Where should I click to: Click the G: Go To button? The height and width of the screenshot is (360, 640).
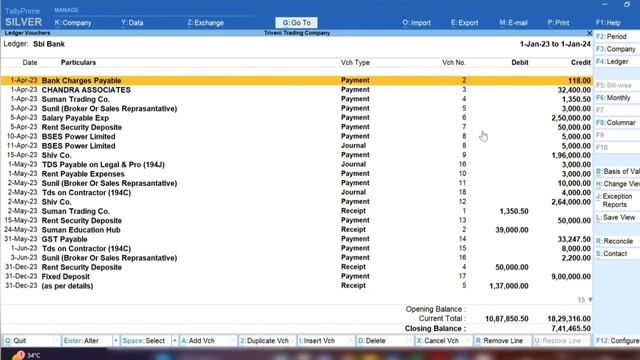pyautogui.click(x=296, y=23)
